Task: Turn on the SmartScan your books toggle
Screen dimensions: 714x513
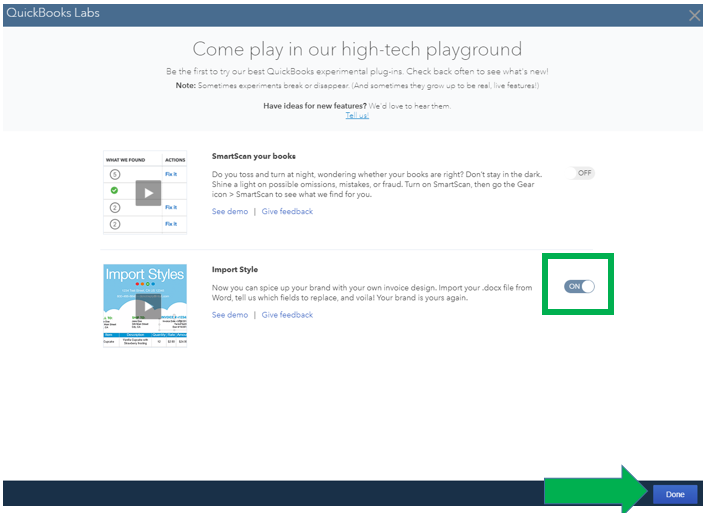Action: coord(582,173)
